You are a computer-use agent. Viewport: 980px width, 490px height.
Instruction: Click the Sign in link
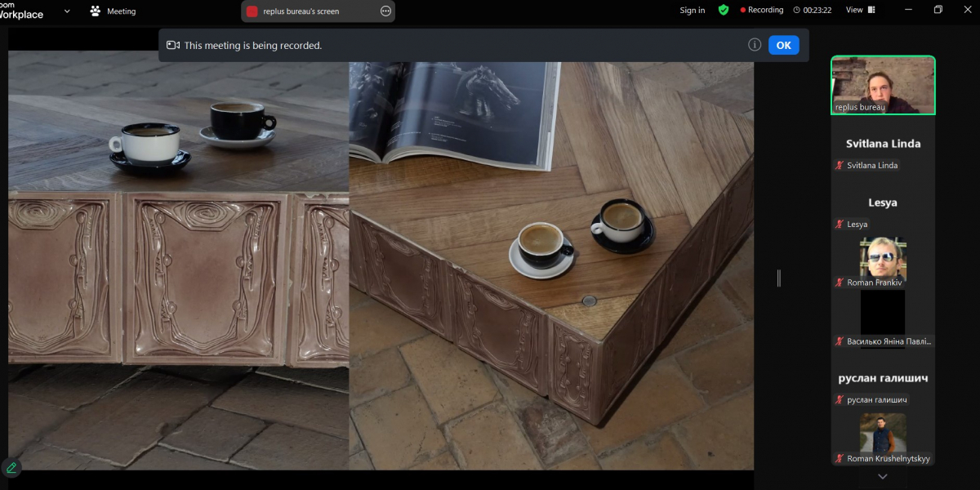pos(692,10)
